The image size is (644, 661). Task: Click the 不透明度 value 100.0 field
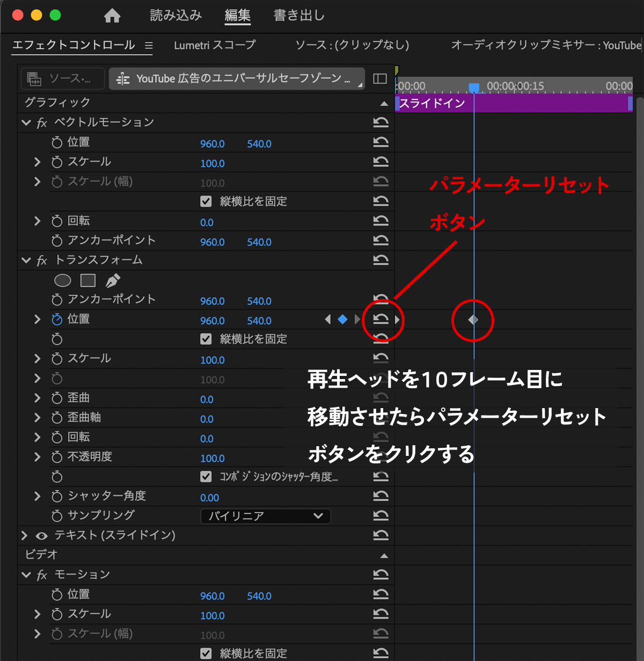[213, 459]
